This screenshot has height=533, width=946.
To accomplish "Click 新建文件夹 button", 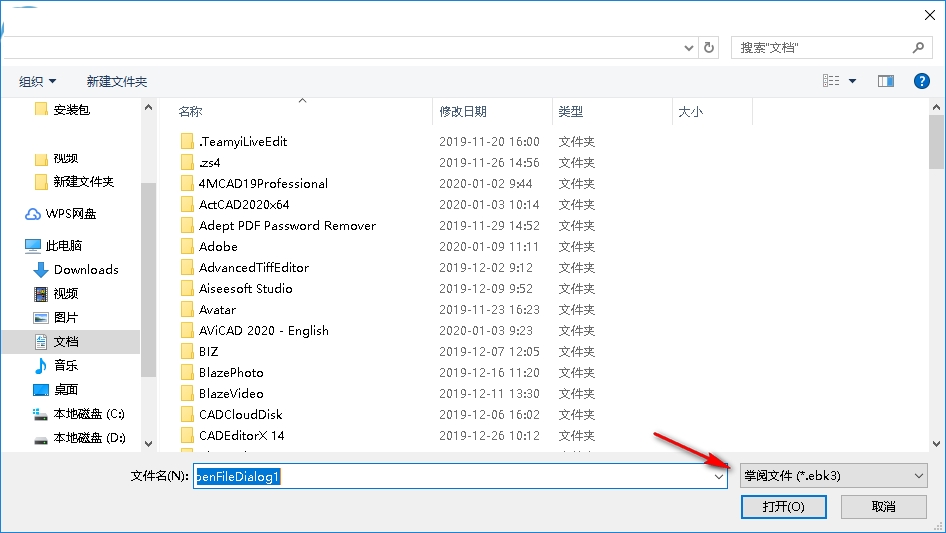I will pos(116,81).
